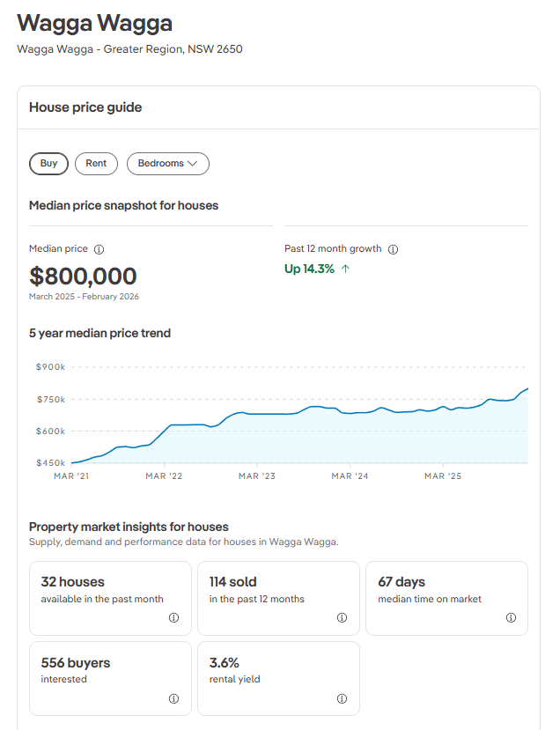Select the 3.6% rental yield card
The image size is (560, 730).
[x=278, y=678]
